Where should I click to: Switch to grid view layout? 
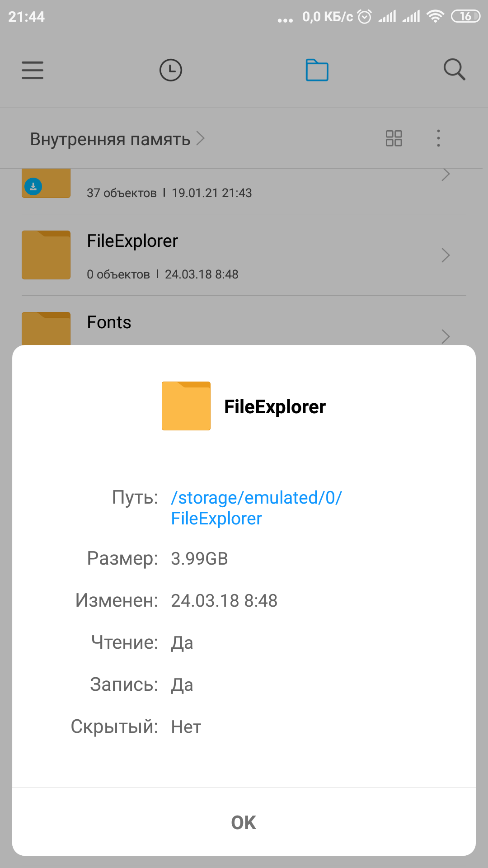click(394, 138)
